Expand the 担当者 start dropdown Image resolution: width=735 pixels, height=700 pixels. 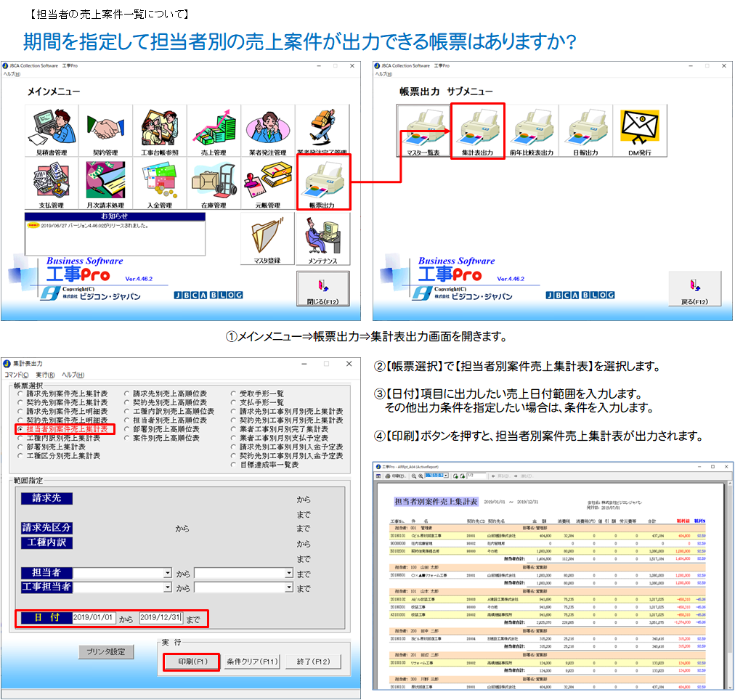[168, 573]
